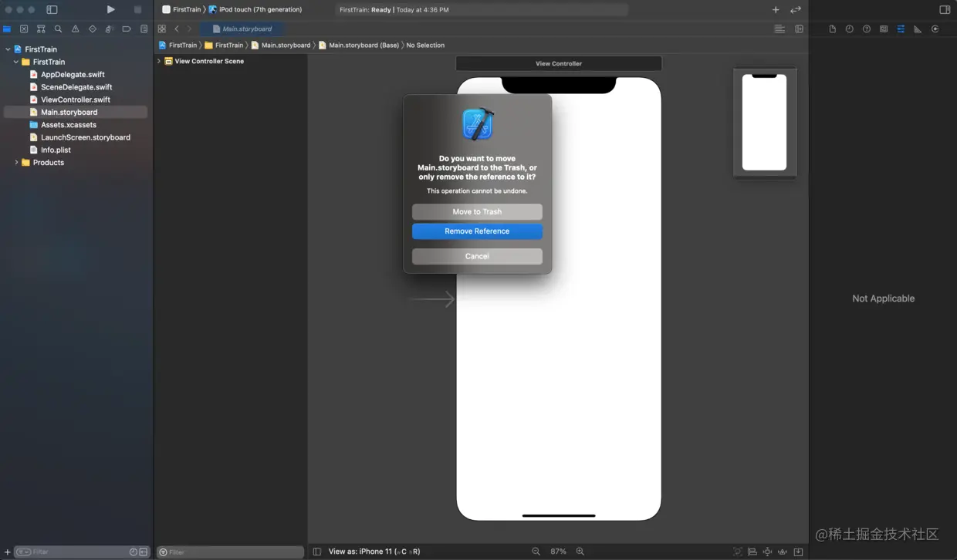The image size is (957, 560).
Task: Click Embed In button
Action: point(798,552)
